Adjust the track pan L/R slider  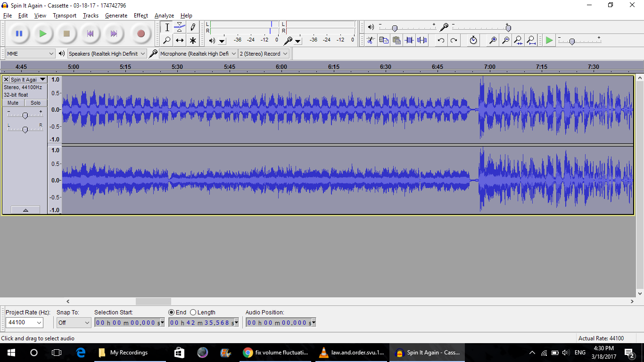pyautogui.click(x=25, y=129)
